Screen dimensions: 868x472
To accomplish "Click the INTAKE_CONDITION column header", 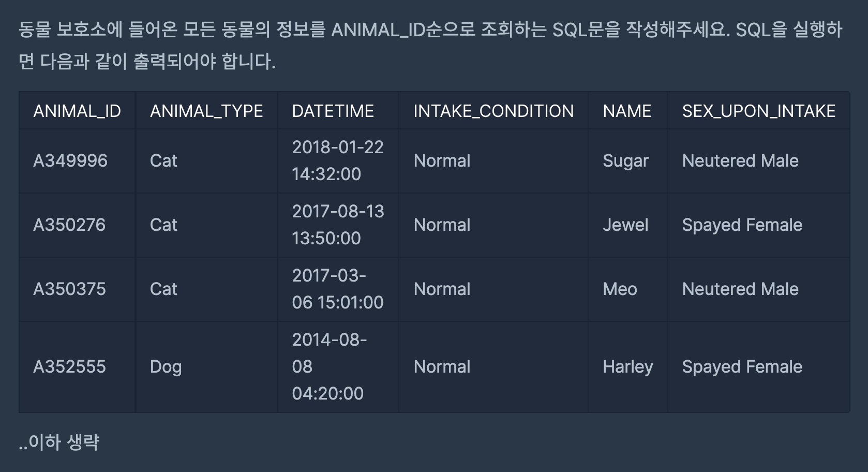I will click(x=493, y=111).
